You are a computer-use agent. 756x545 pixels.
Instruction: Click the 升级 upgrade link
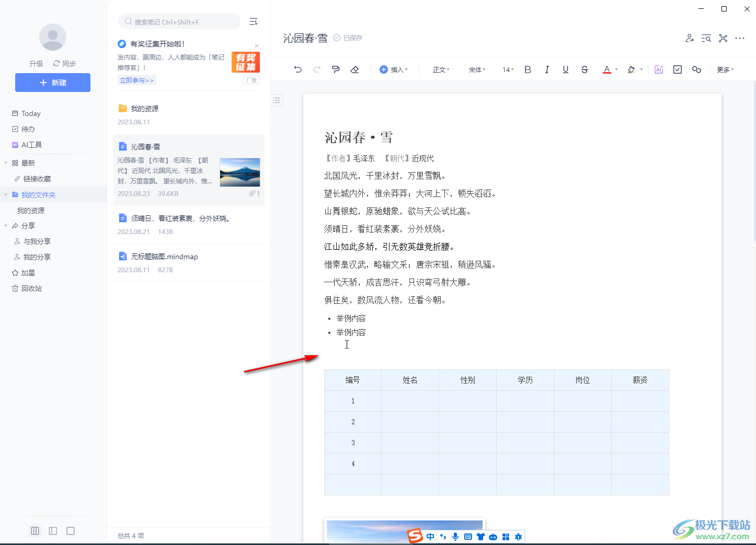37,64
